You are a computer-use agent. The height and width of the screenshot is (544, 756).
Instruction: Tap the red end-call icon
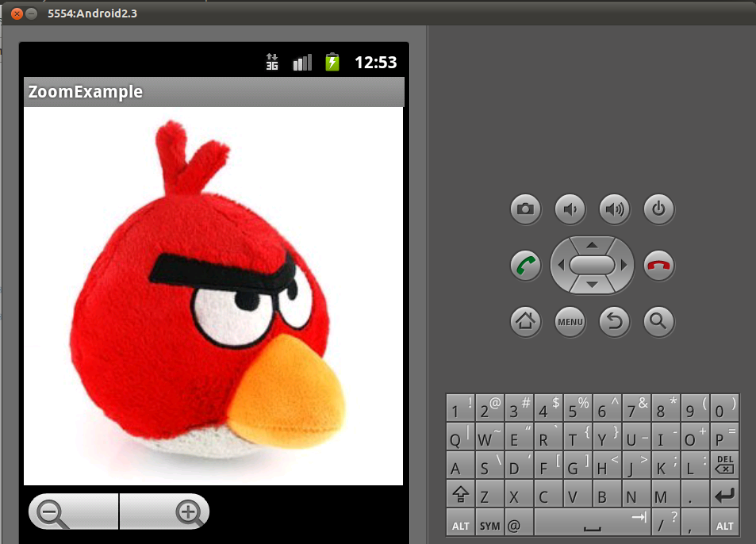click(x=659, y=266)
